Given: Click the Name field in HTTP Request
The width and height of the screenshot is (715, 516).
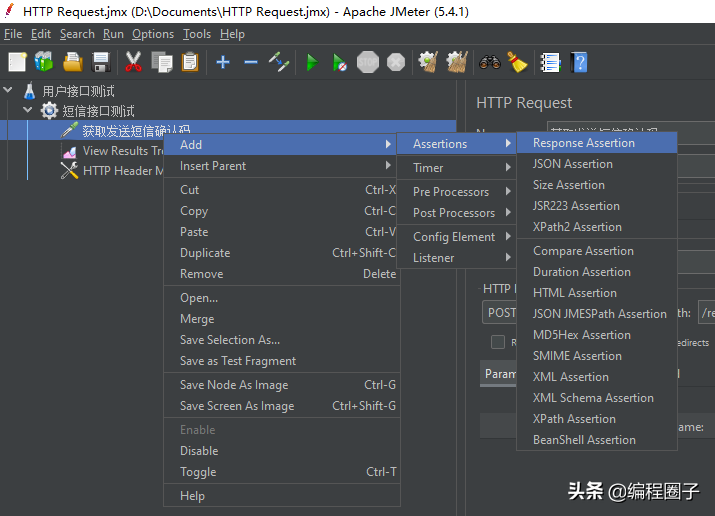Looking at the screenshot, I should 631,128.
